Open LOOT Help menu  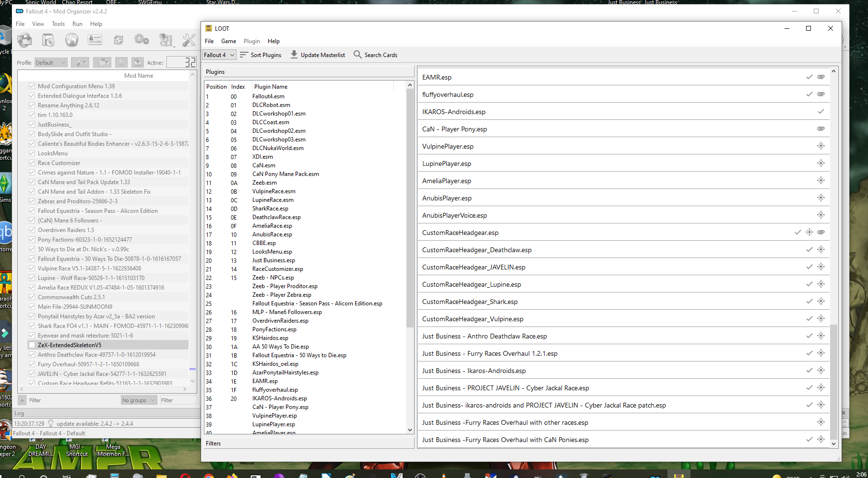click(273, 41)
